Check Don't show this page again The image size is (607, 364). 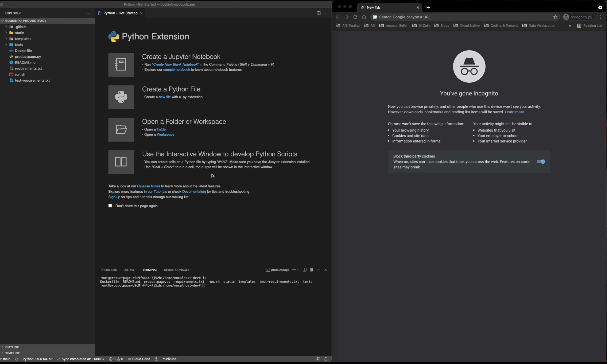110,206
